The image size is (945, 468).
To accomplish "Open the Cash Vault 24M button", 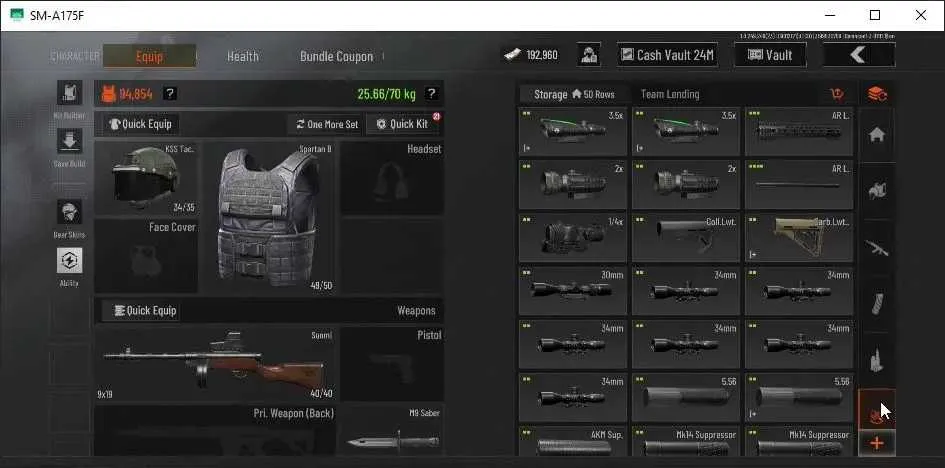I will [667, 55].
